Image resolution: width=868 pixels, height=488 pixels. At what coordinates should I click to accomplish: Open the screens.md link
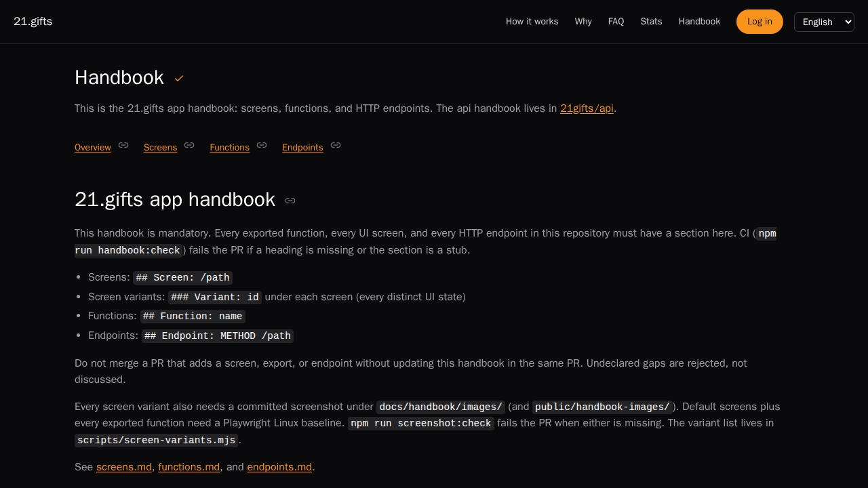point(124,467)
